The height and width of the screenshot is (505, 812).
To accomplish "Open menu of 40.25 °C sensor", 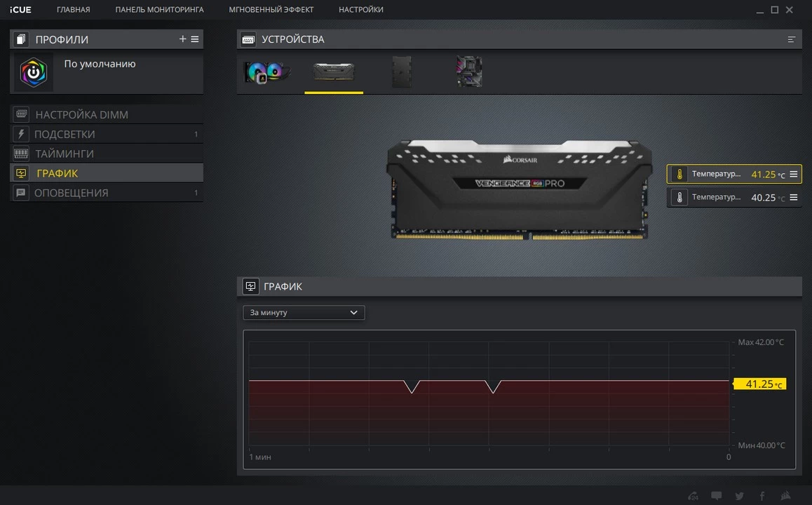I will tap(793, 197).
